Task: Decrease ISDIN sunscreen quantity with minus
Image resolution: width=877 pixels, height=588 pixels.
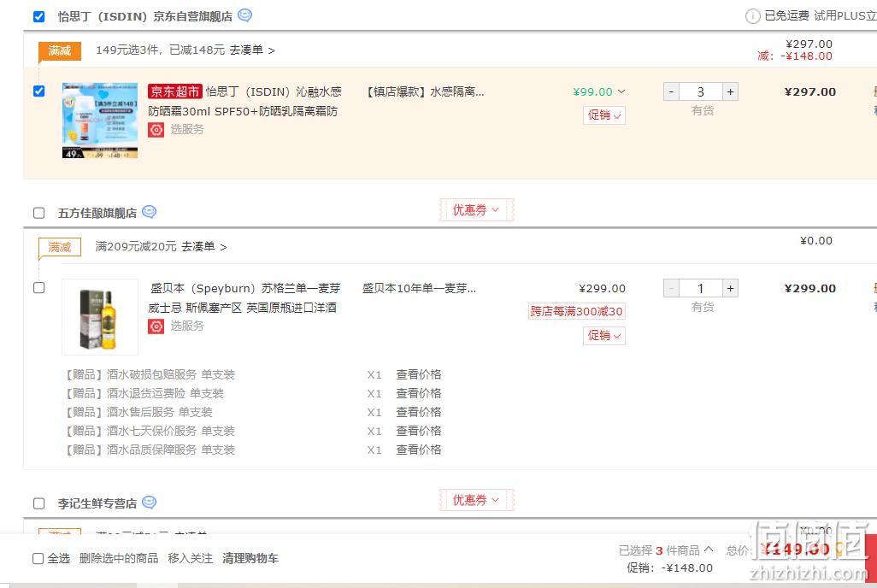Action: click(671, 91)
